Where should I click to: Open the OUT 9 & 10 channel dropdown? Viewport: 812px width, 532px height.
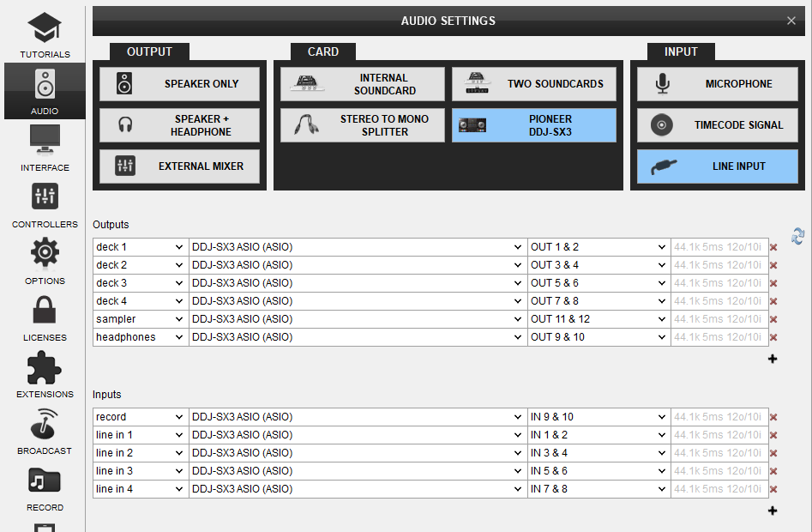point(598,337)
